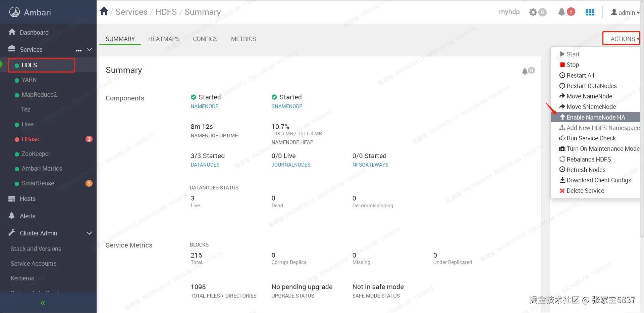Click the Summary panel alerts bell
Screen dimensions: 644x313
pyautogui.click(x=525, y=71)
